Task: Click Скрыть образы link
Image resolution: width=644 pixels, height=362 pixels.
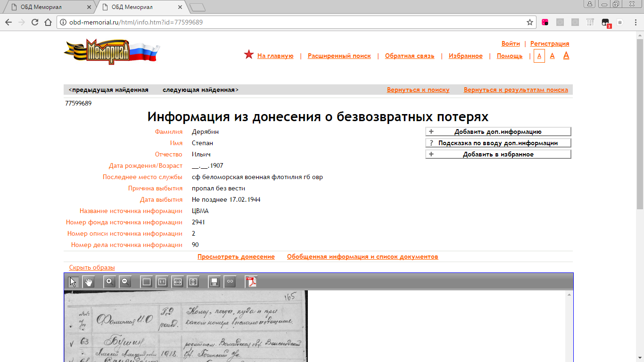Action: click(x=92, y=268)
